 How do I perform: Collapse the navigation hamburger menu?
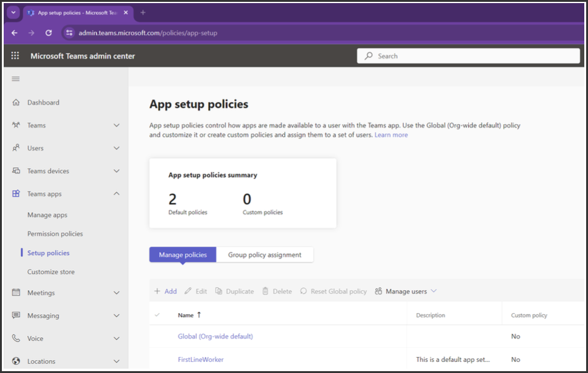click(15, 78)
